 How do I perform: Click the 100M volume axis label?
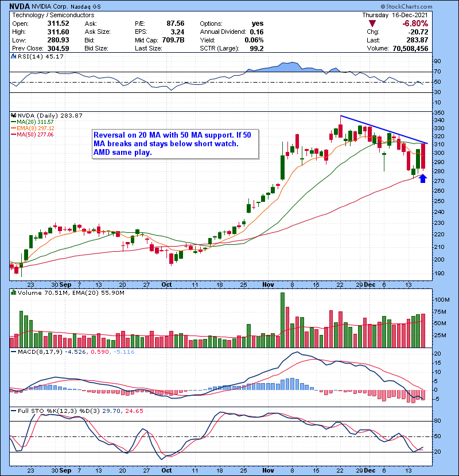pos(442,299)
